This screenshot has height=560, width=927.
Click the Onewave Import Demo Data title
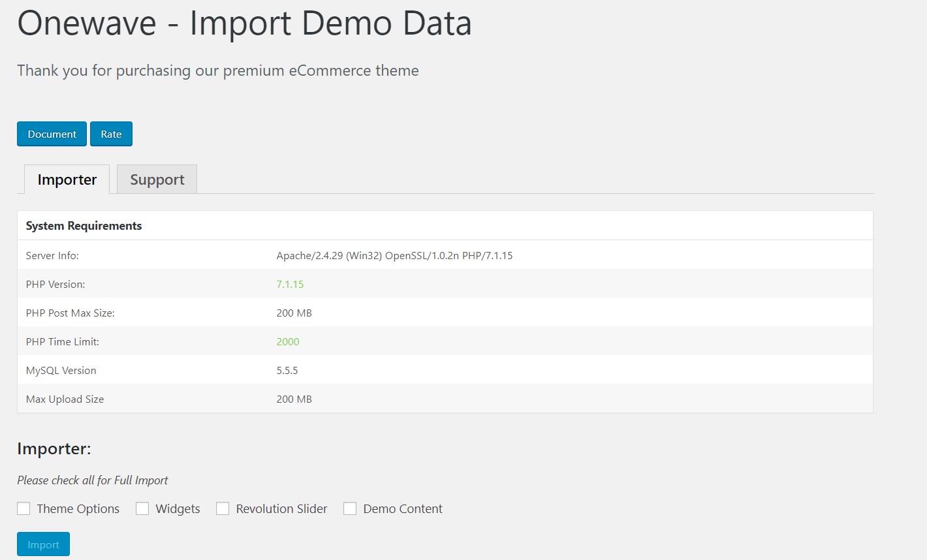[244, 23]
